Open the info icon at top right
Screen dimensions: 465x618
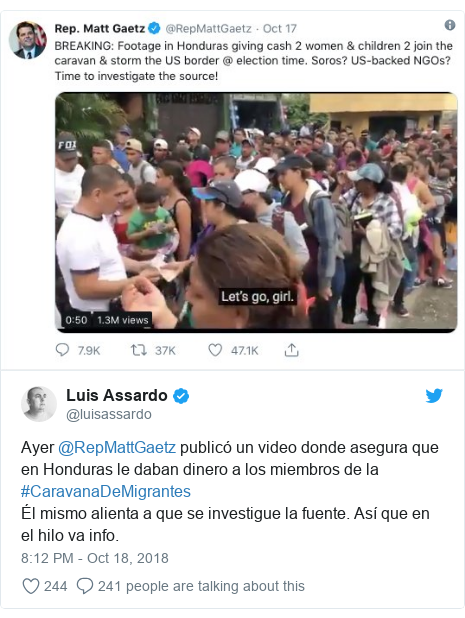[x=450, y=25]
